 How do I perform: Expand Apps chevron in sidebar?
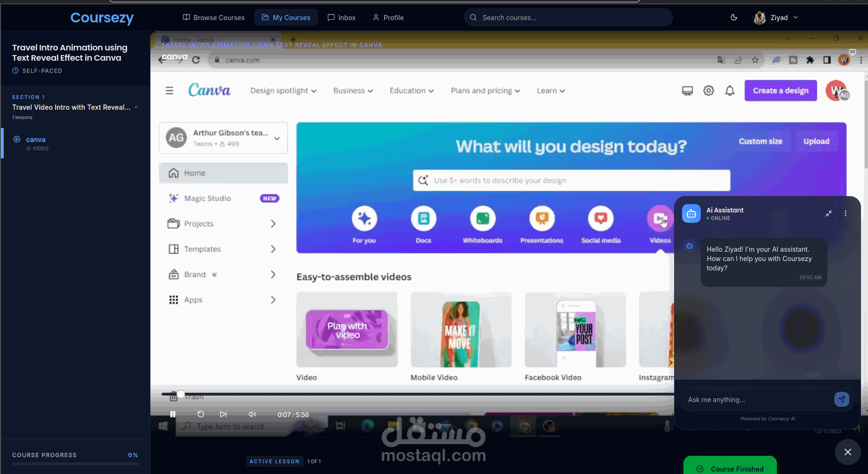273,300
